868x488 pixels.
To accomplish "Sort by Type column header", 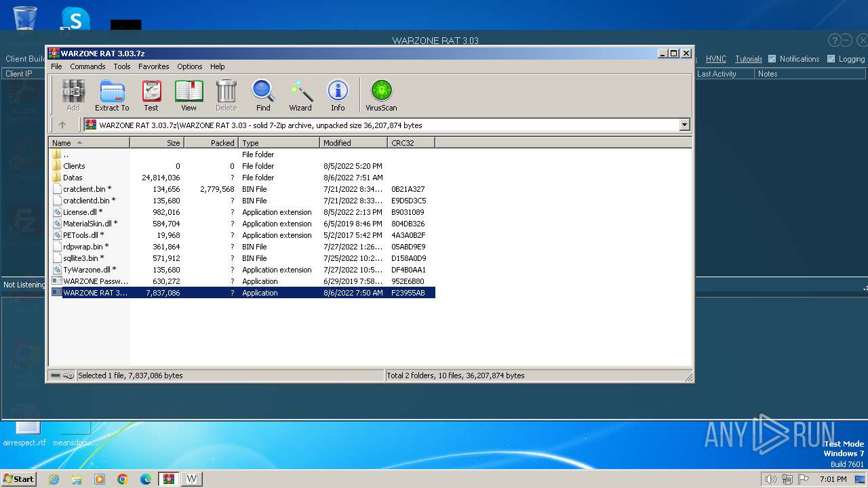I will [x=279, y=142].
